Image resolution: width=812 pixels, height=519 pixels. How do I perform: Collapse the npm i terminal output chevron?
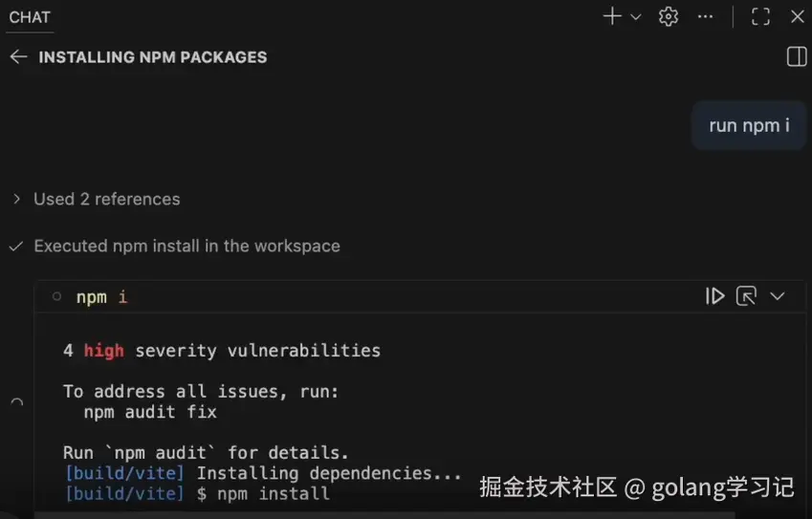[x=778, y=296]
